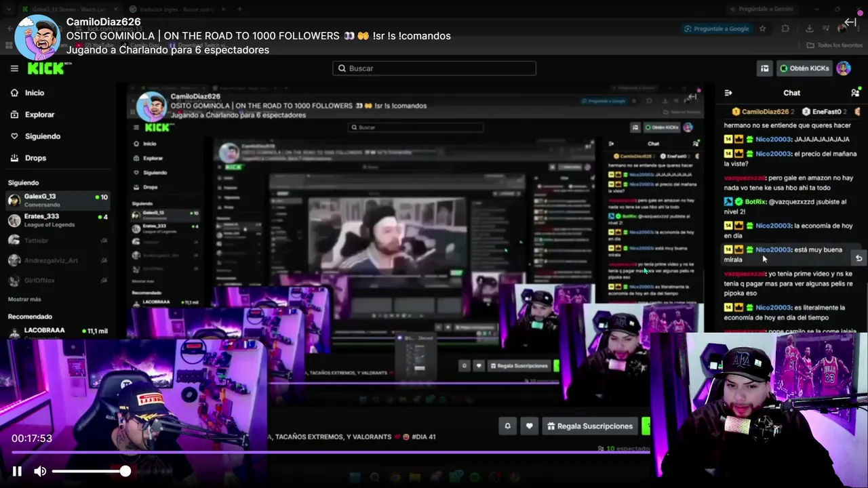Expand the list with Mostrar más

pyautogui.click(x=24, y=299)
